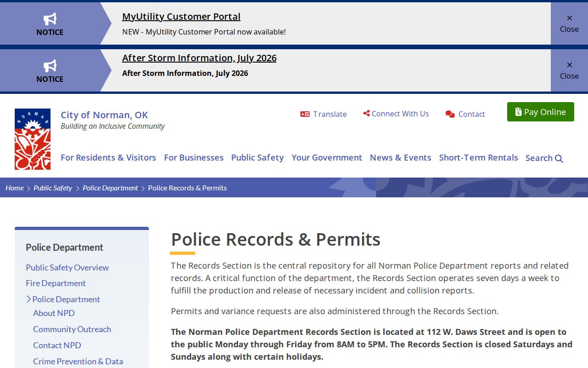Screen dimensions: 588x368
Task: Open After Storm Information, July 2026 link
Action: click(x=199, y=58)
